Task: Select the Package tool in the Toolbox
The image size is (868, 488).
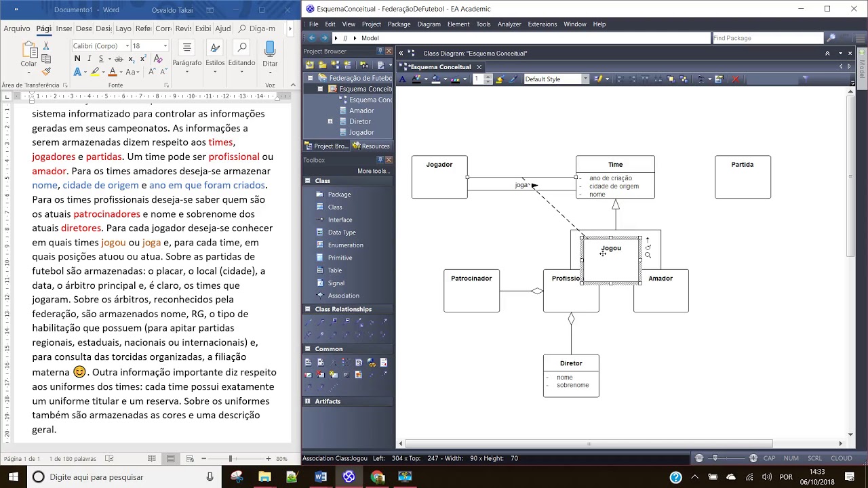Action: [x=339, y=195]
